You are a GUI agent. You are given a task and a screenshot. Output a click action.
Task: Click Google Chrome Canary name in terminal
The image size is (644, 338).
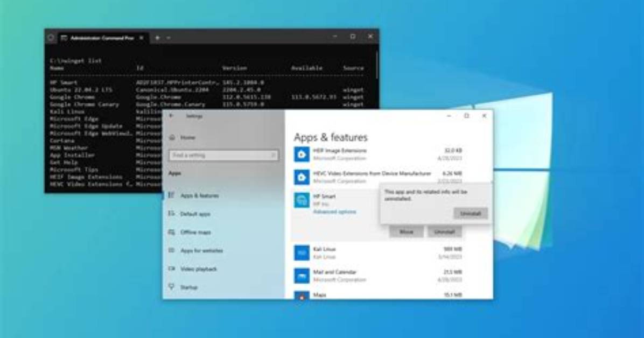[x=84, y=104]
